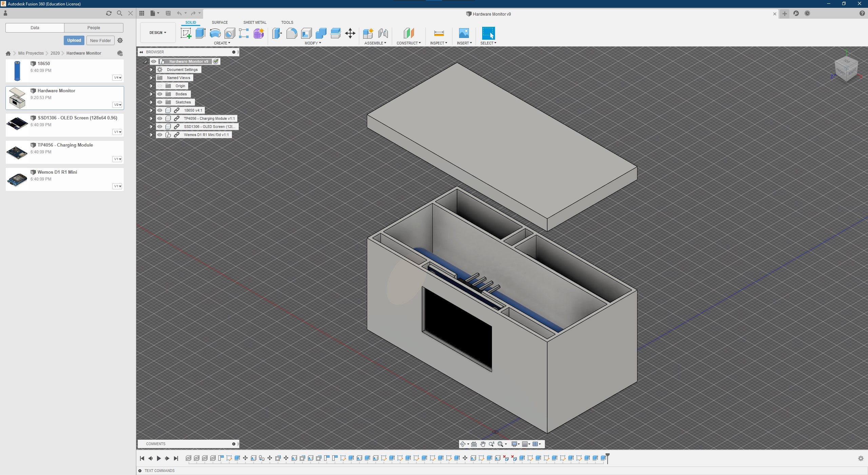The height and width of the screenshot is (475, 868).
Task: Switch to the SHEET METAL tab
Action: click(255, 22)
